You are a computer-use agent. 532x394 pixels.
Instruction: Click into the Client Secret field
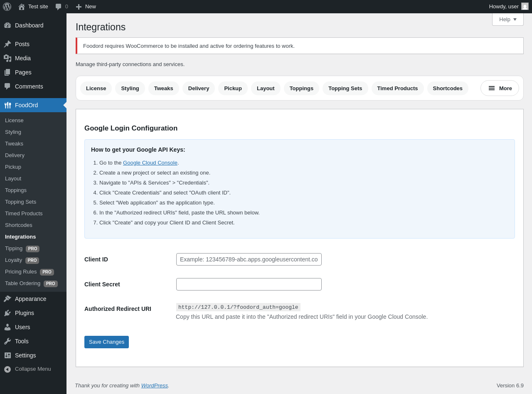click(249, 284)
